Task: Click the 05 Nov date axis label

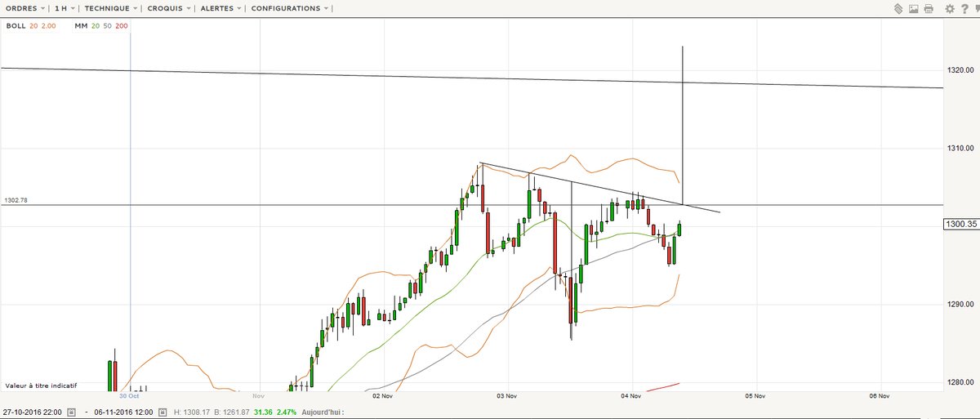Action: click(x=755, y=395)
